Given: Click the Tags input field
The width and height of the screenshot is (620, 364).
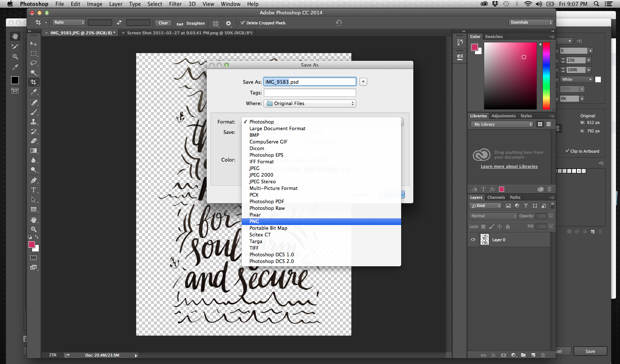Looking at the screenshot, I should point(310,93).
